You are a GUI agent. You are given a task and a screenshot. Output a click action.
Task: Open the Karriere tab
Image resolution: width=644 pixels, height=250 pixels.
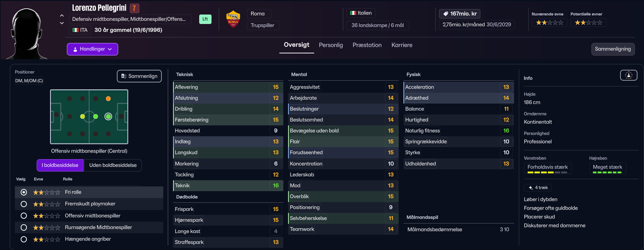(x=402, y=45)
